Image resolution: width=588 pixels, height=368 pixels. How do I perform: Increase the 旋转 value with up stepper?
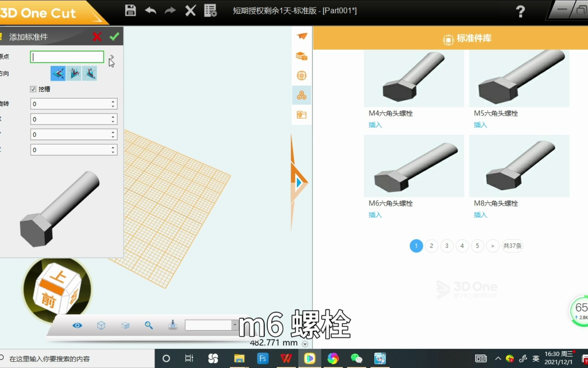tap(113, 102)
